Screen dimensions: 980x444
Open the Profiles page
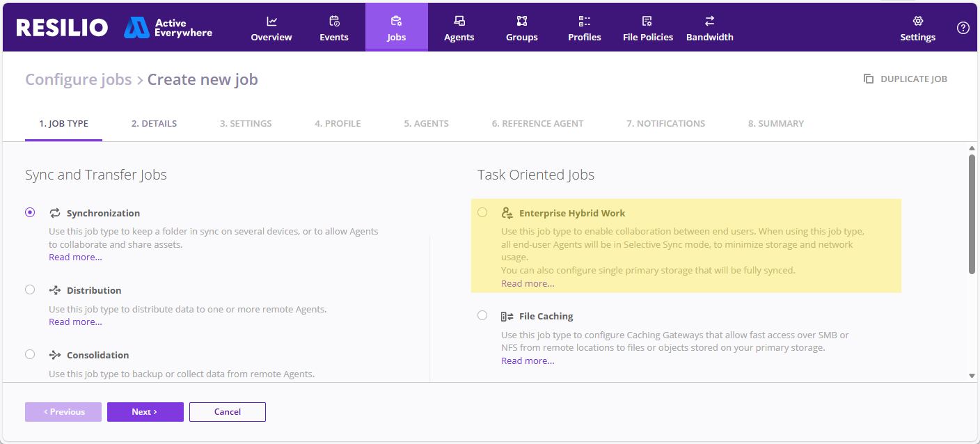pyautogui.click(x=585, y=27)
